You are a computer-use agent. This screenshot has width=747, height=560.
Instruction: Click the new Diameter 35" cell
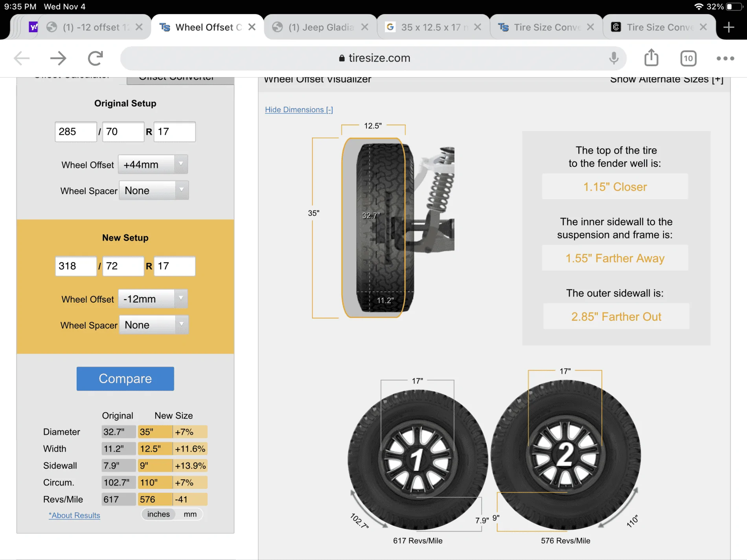click(155, 432)
